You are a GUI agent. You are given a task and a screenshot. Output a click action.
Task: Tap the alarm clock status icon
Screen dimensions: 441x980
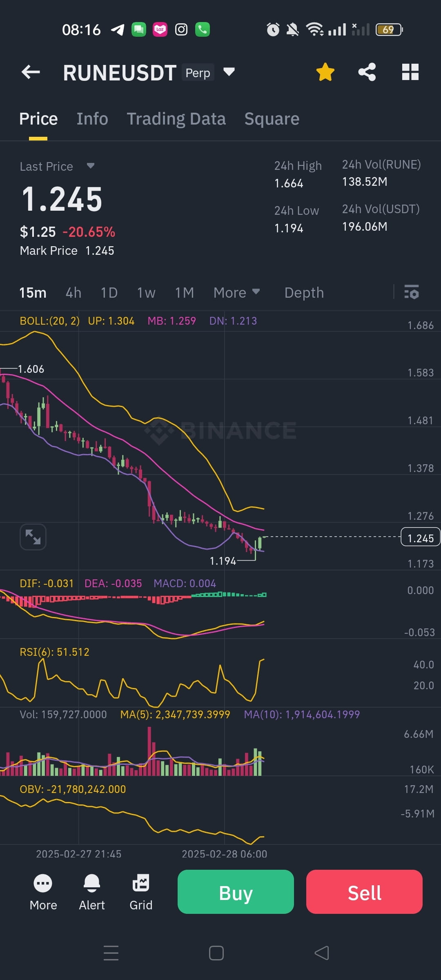point(273,29)
